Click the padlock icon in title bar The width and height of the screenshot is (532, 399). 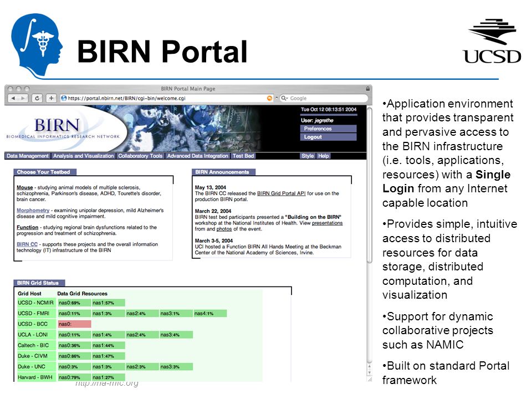368,89
